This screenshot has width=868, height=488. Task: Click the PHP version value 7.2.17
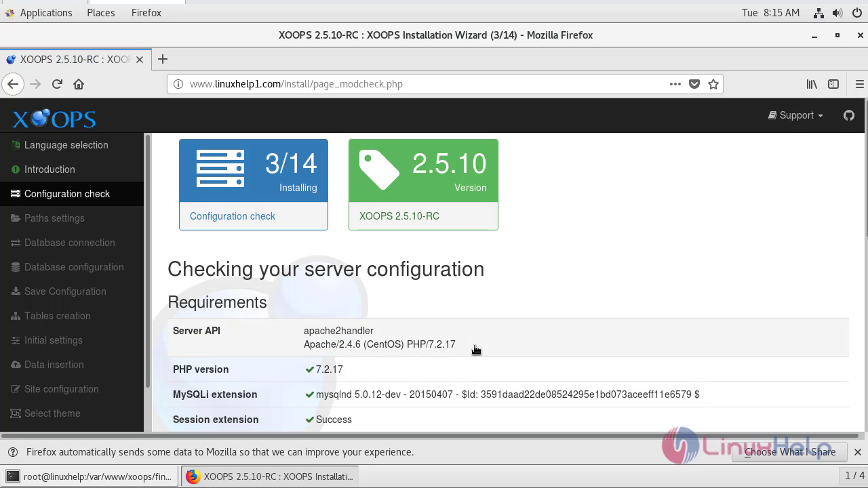click(x=330, y=369)
